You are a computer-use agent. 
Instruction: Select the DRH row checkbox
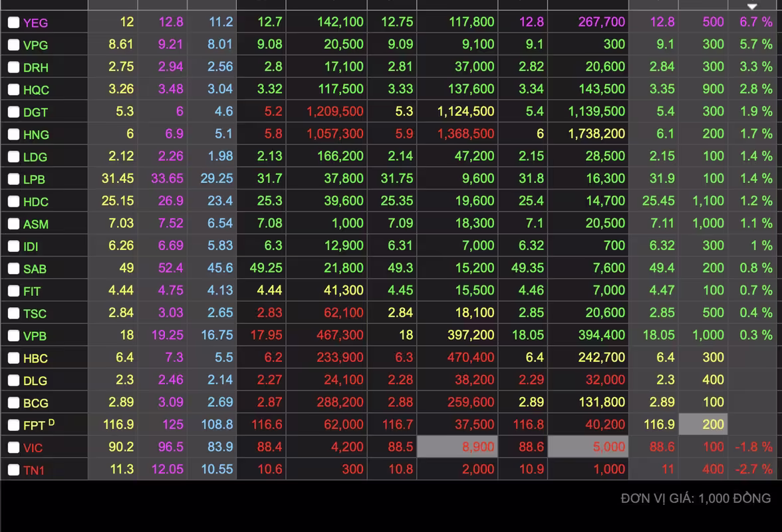click(13, 67)
